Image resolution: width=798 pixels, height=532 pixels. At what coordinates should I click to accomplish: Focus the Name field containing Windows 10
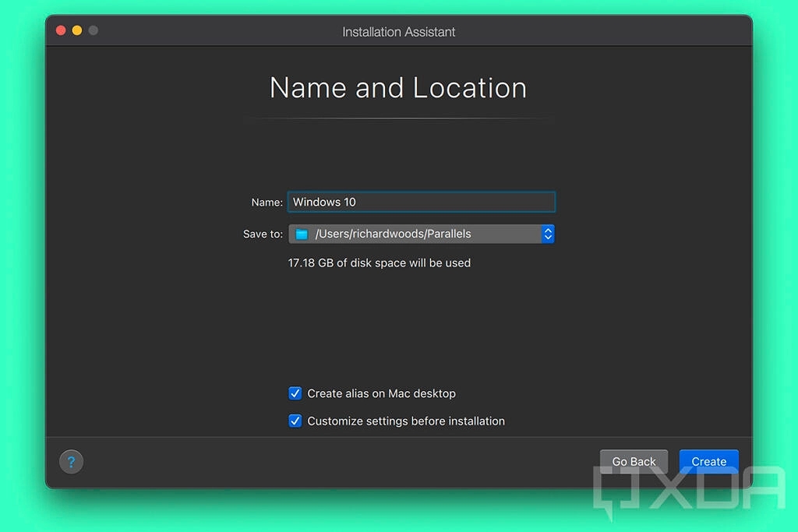(x=421, y=202)
